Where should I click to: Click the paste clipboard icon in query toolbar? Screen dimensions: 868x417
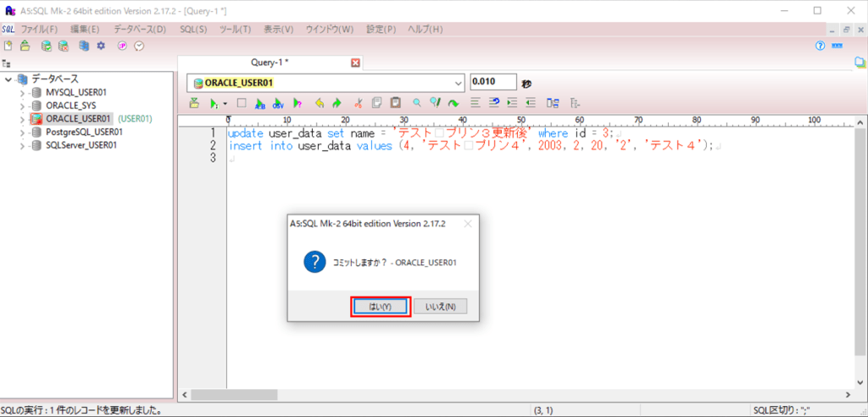(x=395, y=103)
